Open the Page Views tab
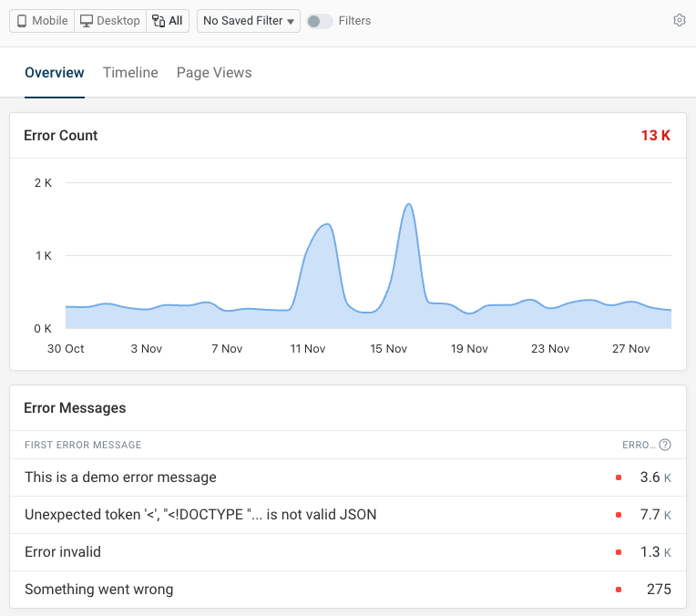 click(x=214, y=73)
